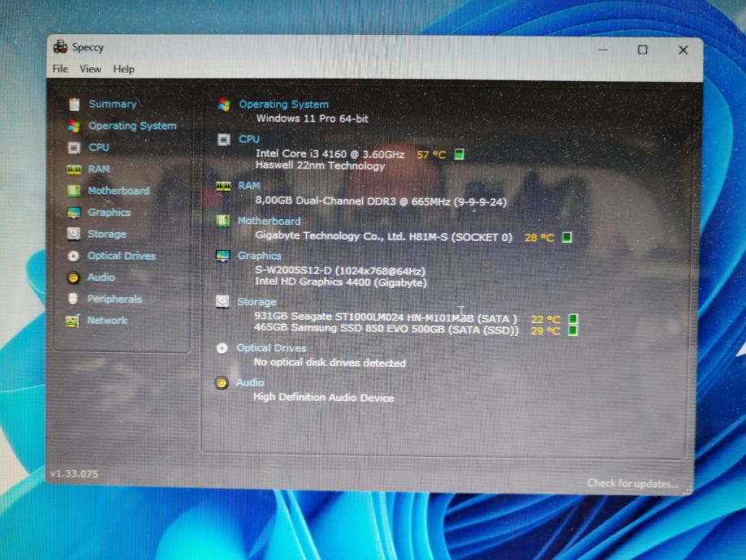Select Summary in the sidebar
The image size is (746, 560).
[x=113, y=104]
